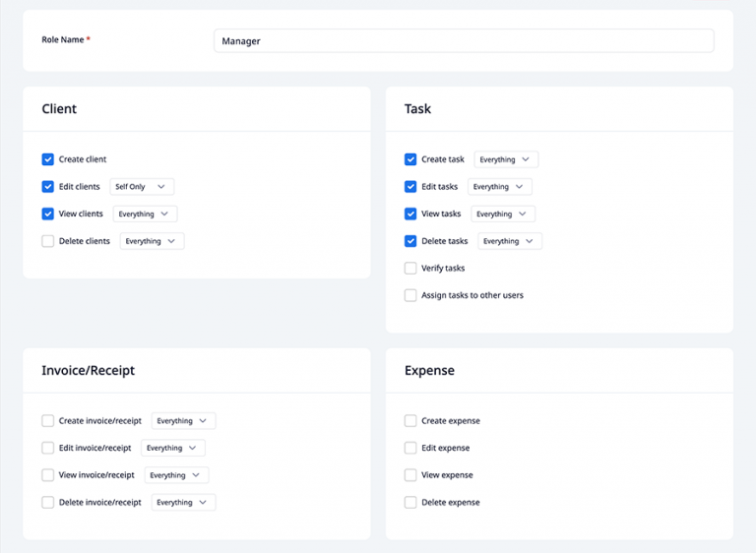Open the Create task scope dropdown
This screenshot has height=553, width=756.
click(506, 159)
